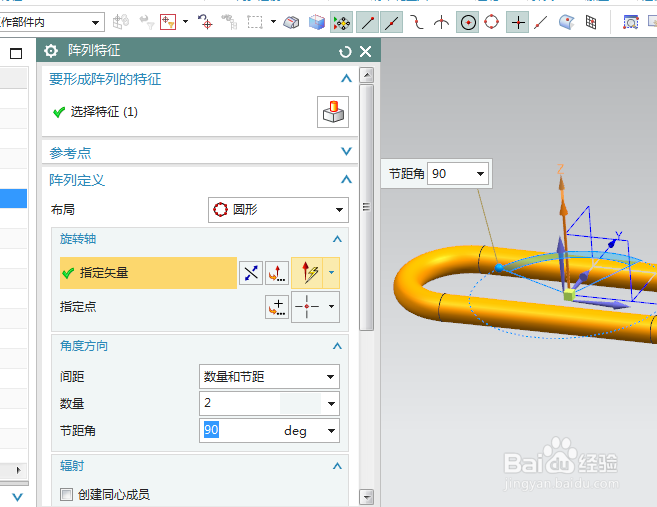Toggle the Enable Snap Point toolbar button

click(341, 23)
